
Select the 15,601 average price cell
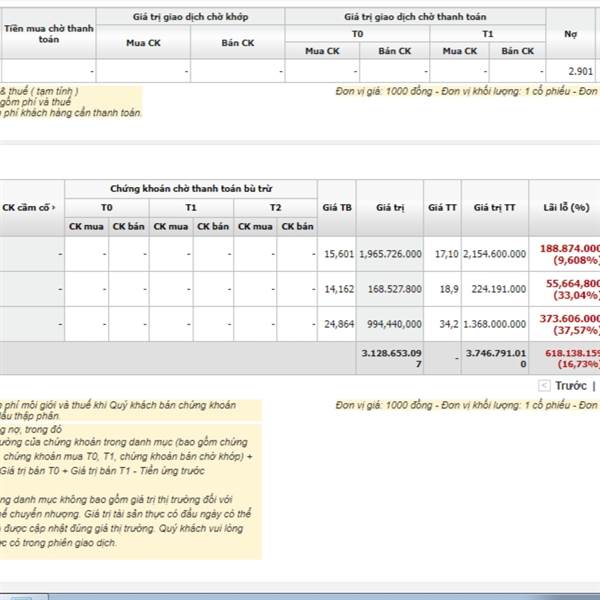point(338,254)
